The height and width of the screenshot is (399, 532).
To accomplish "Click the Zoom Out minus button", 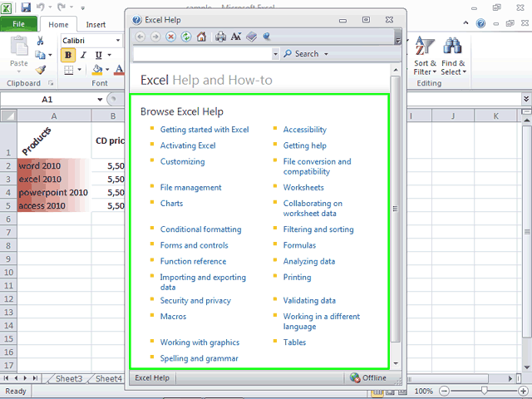I will point(444,392).
